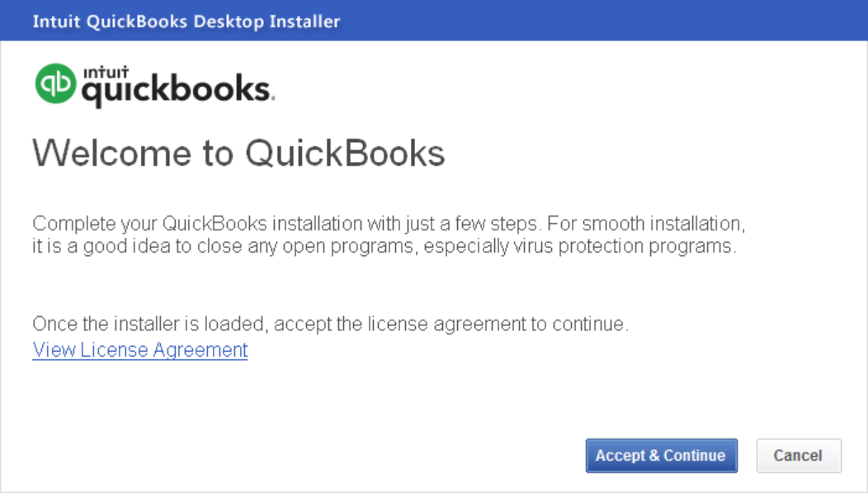Click "QuickBooks" in the Welcome heading
The image size is (868, 493).
tap(345, 153)
